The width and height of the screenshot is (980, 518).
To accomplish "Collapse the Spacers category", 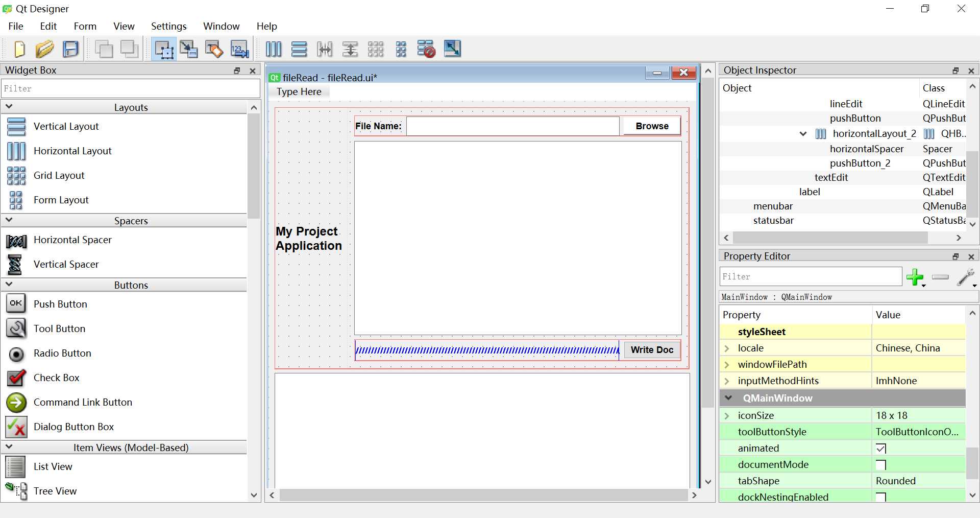I will (x=9, y=220).
